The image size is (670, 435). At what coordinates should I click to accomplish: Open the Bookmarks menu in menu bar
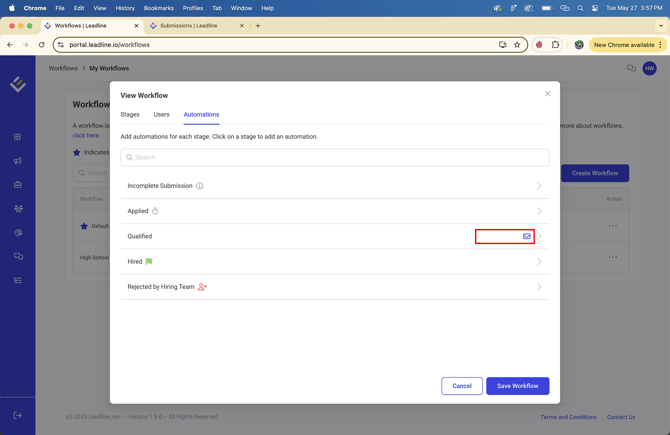pos(158,8)
